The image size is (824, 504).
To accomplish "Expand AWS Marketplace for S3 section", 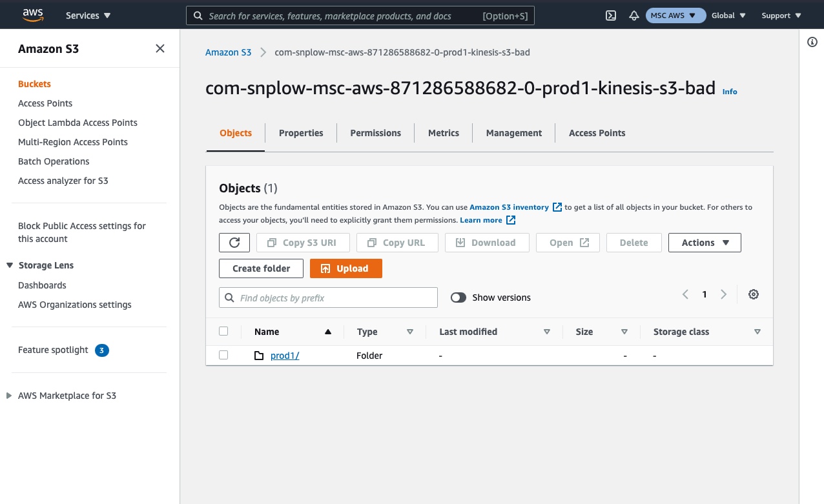I will click(x=9, y=396).
